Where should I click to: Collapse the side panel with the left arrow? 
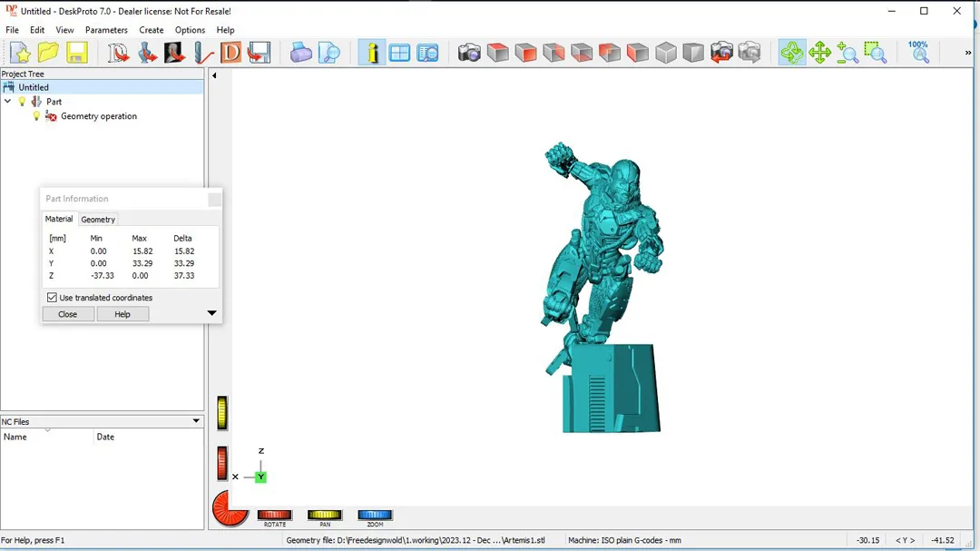tap(214, 75)
